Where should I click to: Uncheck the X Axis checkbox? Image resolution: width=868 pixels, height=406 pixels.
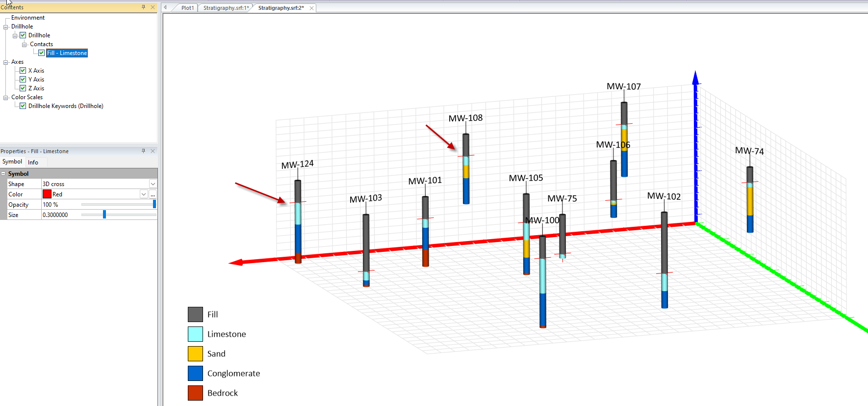[23, 71]
